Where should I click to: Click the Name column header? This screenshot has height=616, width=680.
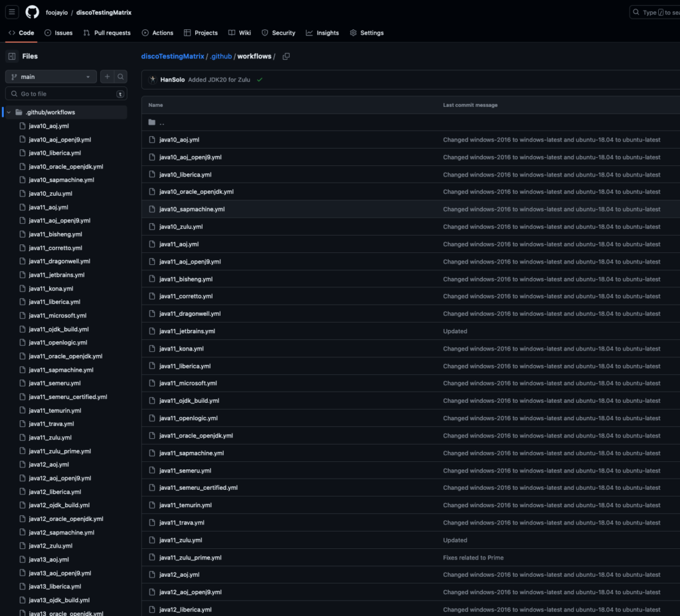pyautogui.click(x=155, y=105)
